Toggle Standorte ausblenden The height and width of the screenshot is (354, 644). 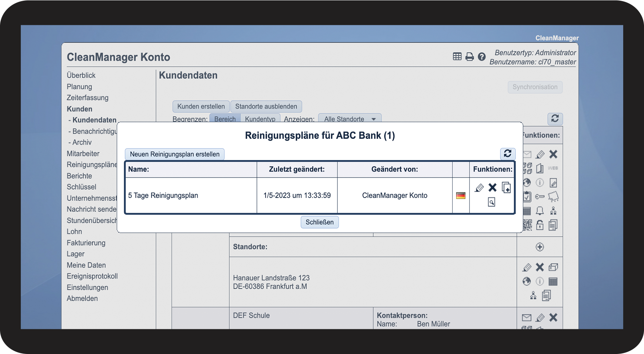coord(266,106)
